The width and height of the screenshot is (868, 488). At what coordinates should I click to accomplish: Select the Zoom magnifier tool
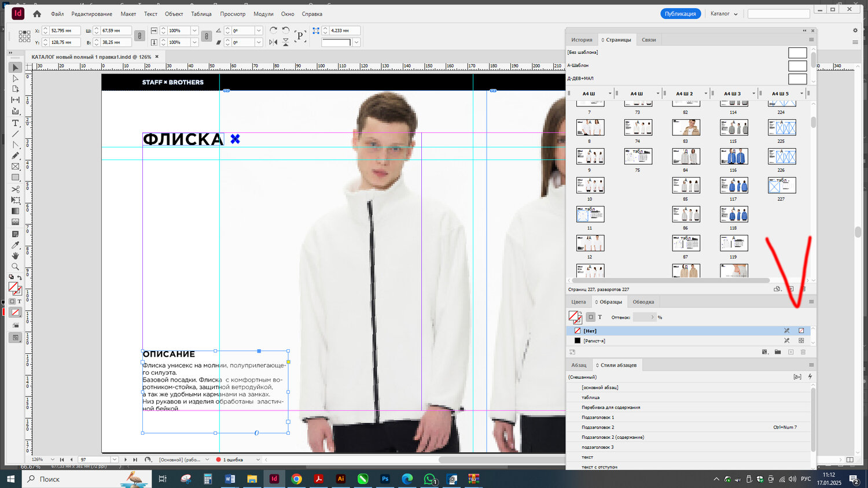click(16, 267)
